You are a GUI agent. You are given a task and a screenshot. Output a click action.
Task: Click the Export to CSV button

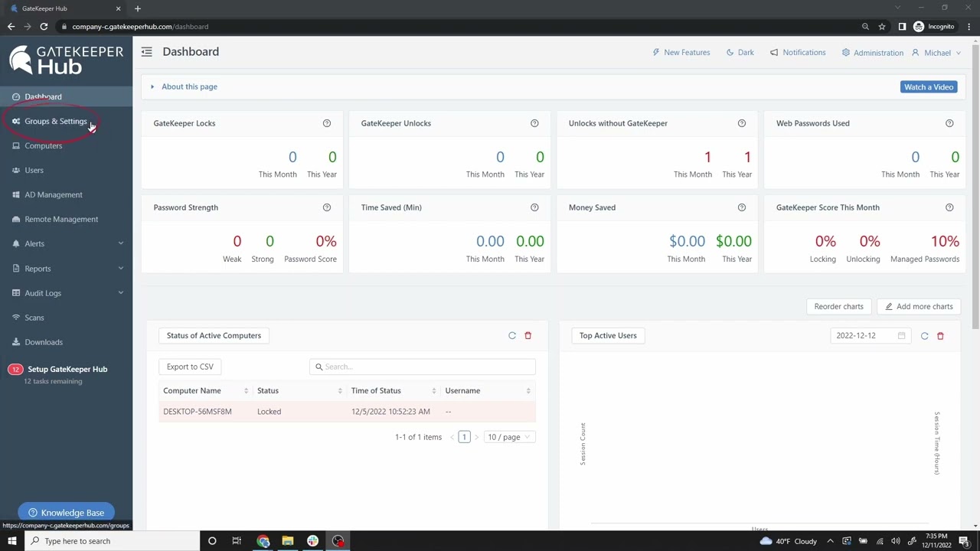[x=190, y=367]
